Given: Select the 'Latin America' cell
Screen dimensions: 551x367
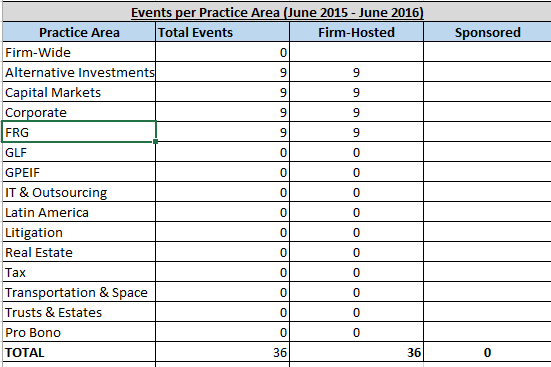Looking at the screenshot, I should click(x=79, y=212).
